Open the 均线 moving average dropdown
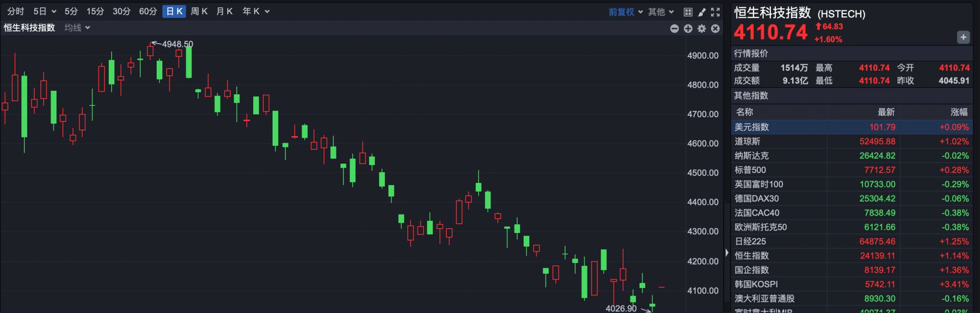The height and width of the screenshot is (313, 980). (77, 28)
